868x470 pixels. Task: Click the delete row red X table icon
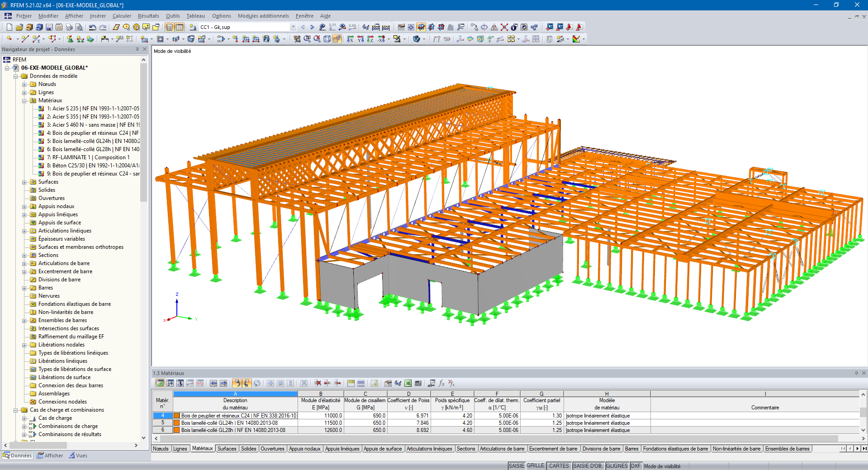[318, 383]
